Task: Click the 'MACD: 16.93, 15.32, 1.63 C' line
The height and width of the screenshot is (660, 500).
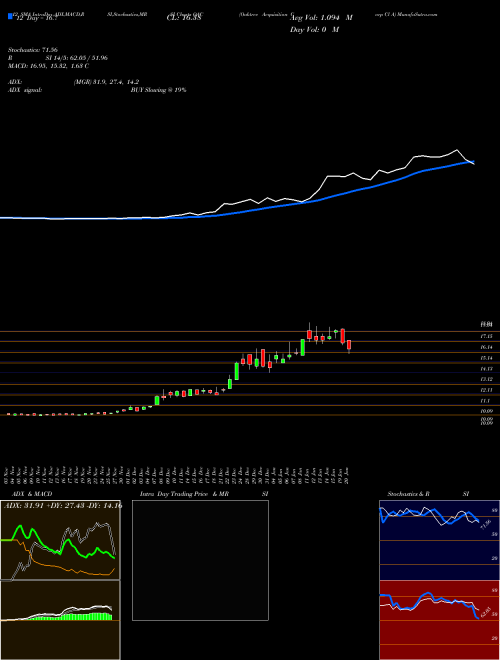Action: tap(48, 66)
